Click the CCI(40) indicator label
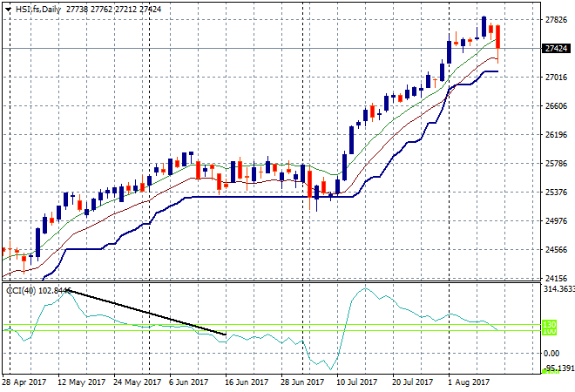Image resolution: width=575 pixels, height=392 pixels. (20, 290)
